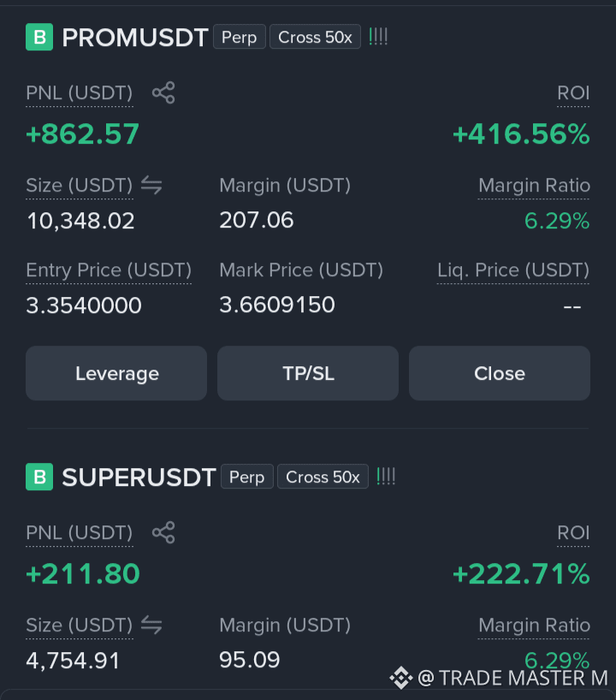This screenshot has height=700, width=616.
Task: Swap PROMUSDT size unit arrows
Action: (151, 185)
